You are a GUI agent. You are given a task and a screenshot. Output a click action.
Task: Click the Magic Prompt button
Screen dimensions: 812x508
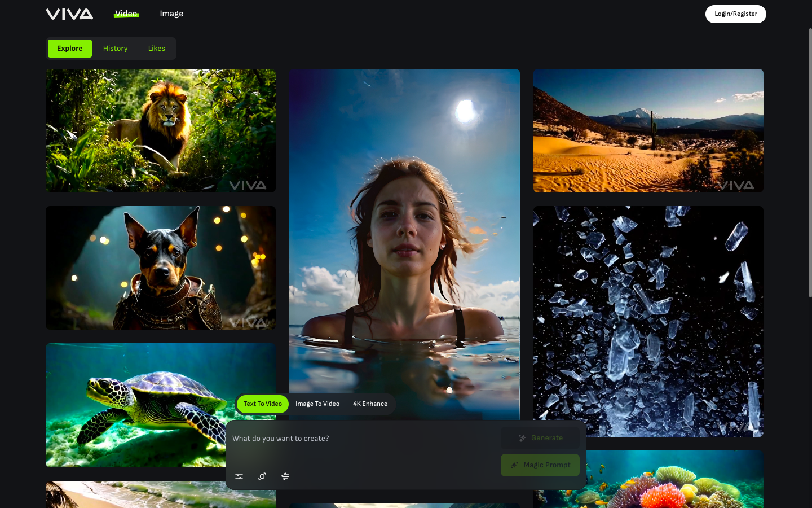(x=540, y=465)
